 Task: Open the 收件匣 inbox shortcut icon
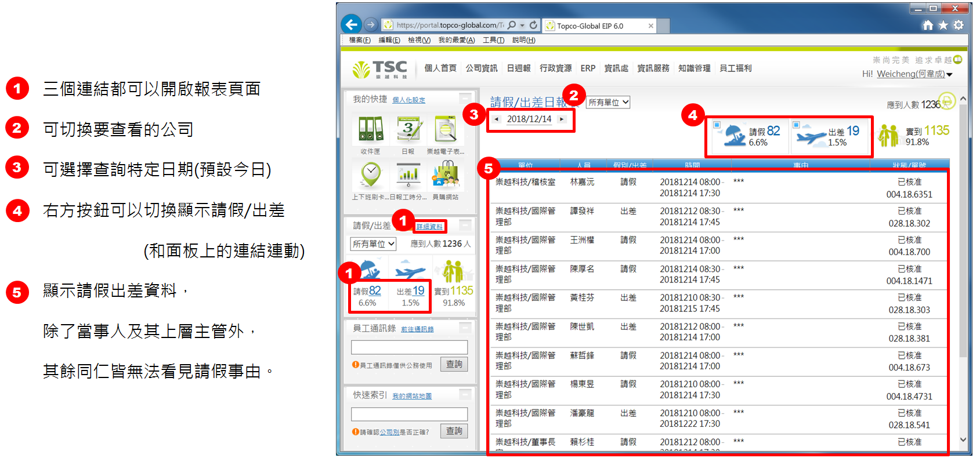click(x=371, y=130)
